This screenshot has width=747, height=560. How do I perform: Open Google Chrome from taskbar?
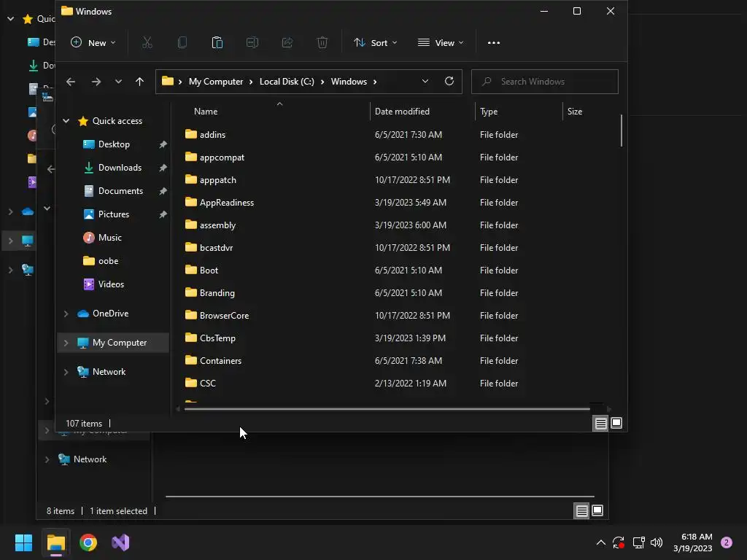(x=88, y=542)
